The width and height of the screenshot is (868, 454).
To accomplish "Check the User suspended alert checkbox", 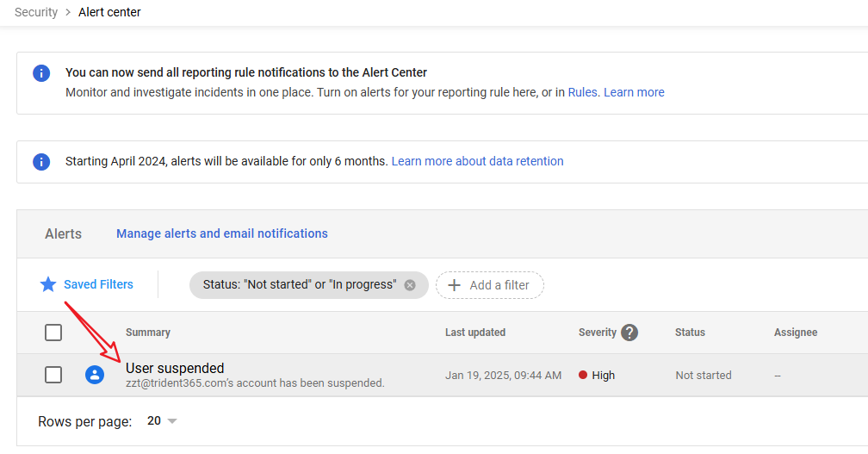I will point(53,375).
